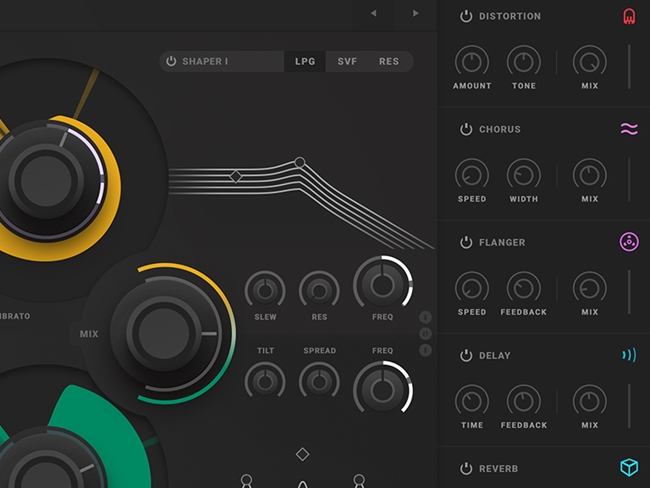The image size is (650, 488).
Task: Click the Flanger MIX knob
Action: click(589, 289)
